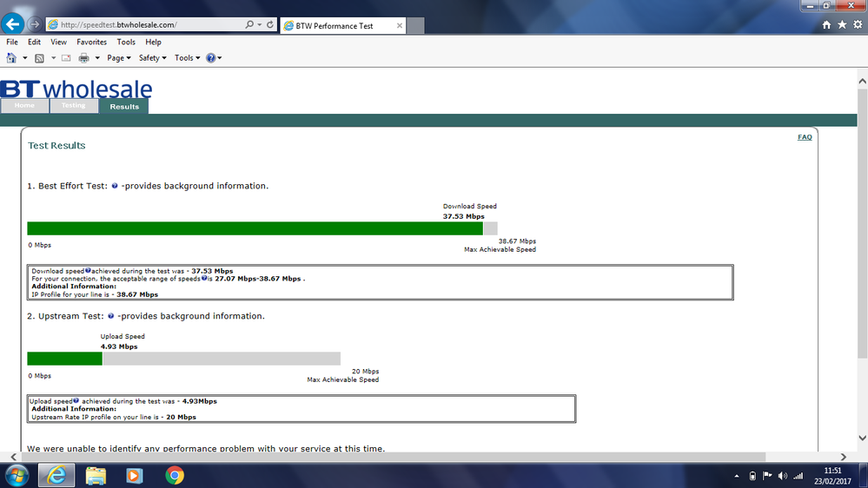Open Internet Explorer from the taskbar
Screen dimensions: 868x488
click(56, 476)
